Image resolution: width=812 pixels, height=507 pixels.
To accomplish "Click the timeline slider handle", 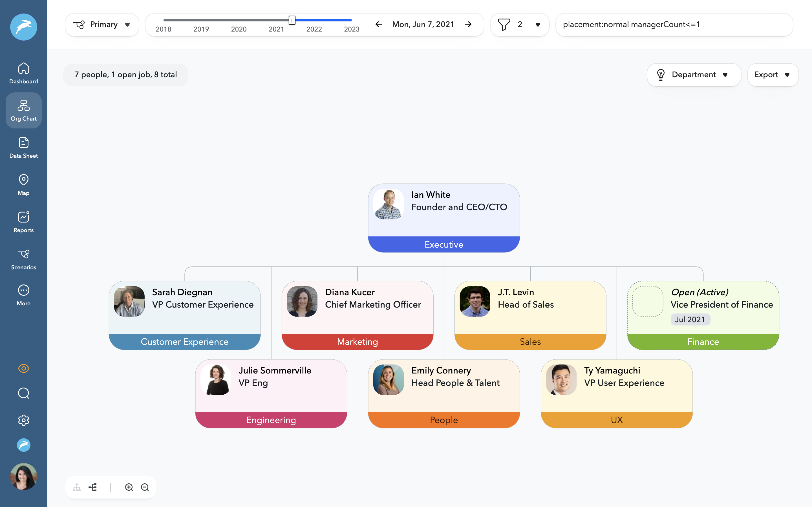I will coord(292,21).
